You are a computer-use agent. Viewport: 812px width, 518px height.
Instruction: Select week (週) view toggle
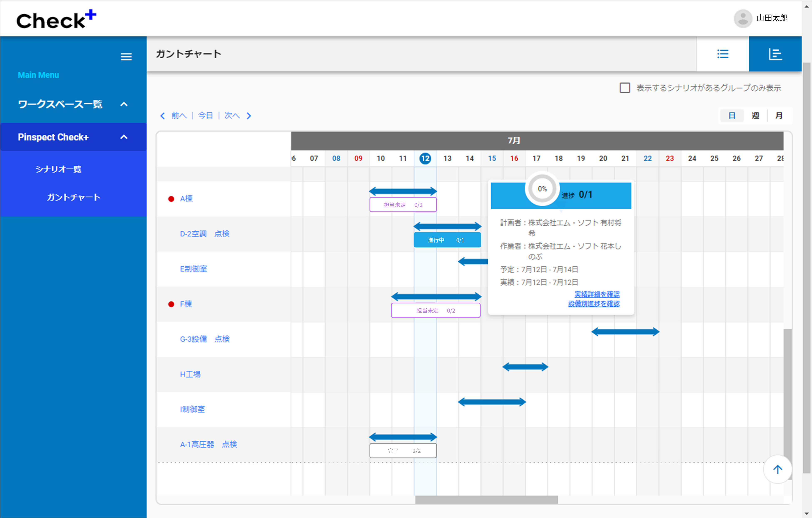click(755, 116)
